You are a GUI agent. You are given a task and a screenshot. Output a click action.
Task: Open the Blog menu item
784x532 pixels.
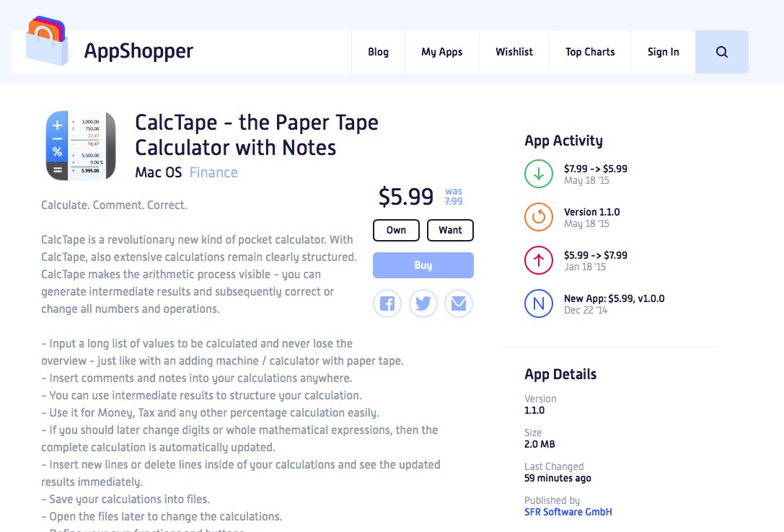(378, 52)
